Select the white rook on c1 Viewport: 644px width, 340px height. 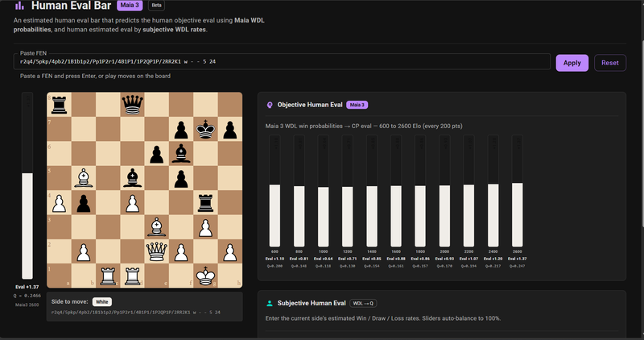pyautogui.click(x=107, y=276)
